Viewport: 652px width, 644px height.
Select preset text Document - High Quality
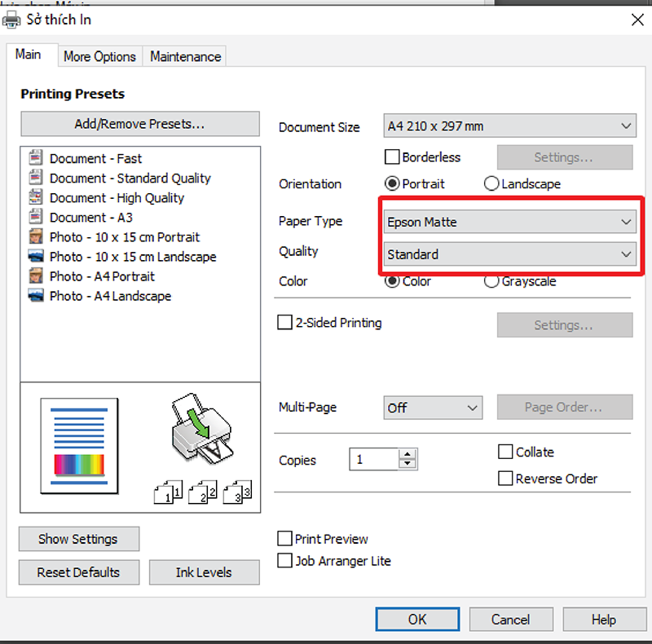pyautogui.click(x=117, y=197)
